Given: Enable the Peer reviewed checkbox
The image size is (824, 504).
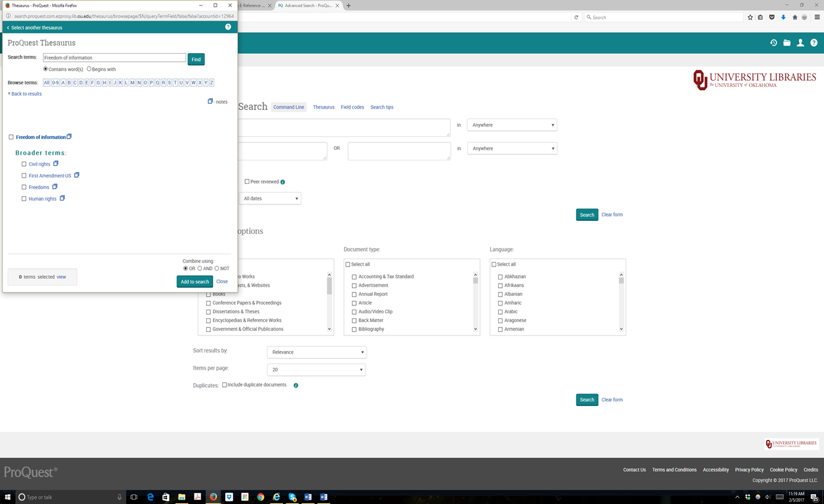Looking at the screenshot, I should (x=247, y=181).
